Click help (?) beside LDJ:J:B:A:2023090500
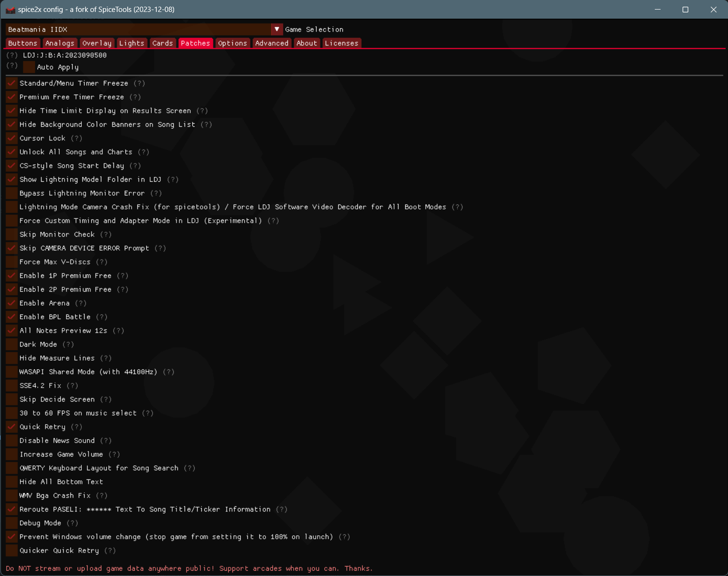 click(12, 55)
